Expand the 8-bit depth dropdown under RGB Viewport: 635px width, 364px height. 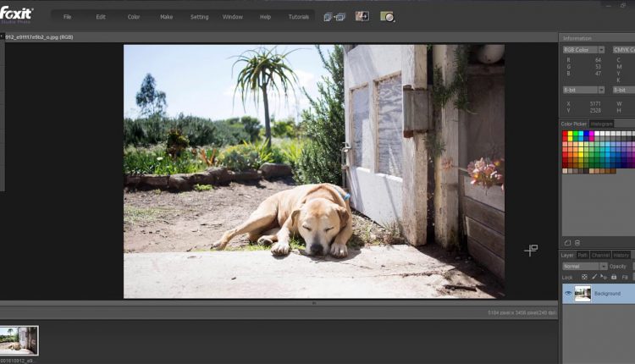click(x=601, y=90)
